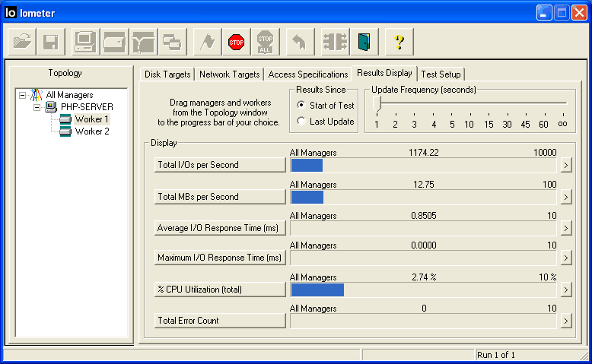
Task: Click the Total I/Os per Second button
Action: [x=220, y=165]
